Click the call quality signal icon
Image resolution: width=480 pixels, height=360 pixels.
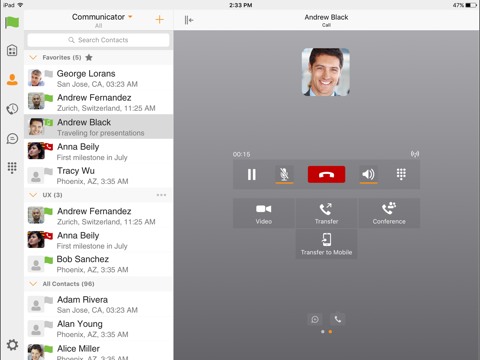pyautogui.click(x=415, y=154)
